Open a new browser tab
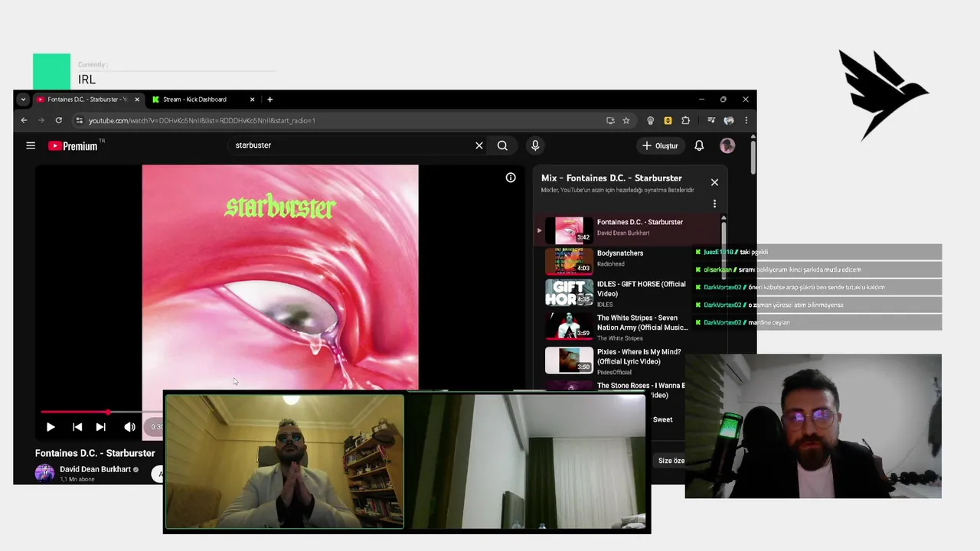 pyautogui.click(x=269, y=99)
